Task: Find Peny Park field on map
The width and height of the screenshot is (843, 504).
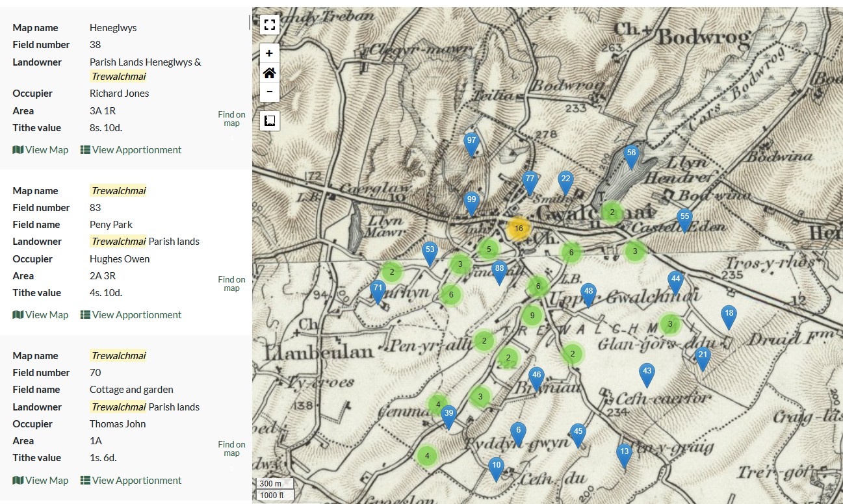Action: (231, 284)
